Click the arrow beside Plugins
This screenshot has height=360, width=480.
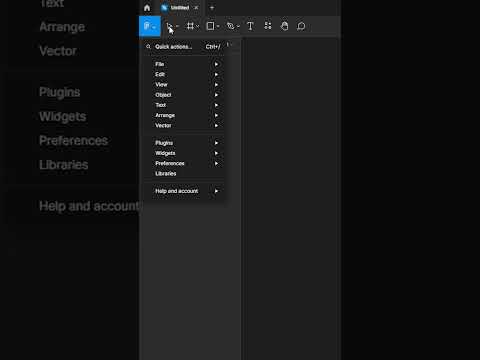pyautogui.click(x=216, y=143)
